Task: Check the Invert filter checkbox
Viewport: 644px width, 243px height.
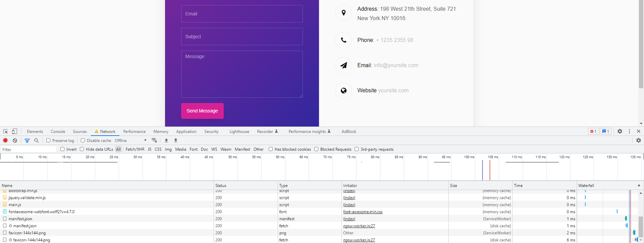Action: pos(62,149)
